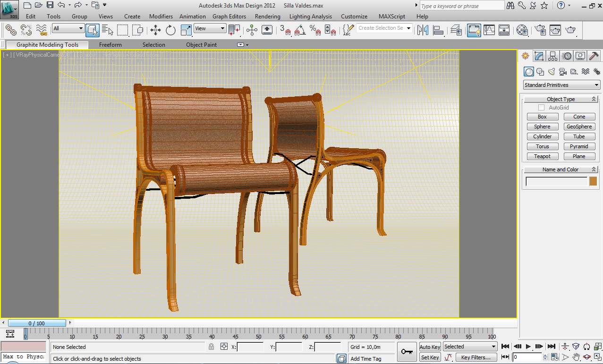The height and width of the screenshot is (364, 603).
Task: Click Bind to Space Warp icon
Action: (42, 30)
